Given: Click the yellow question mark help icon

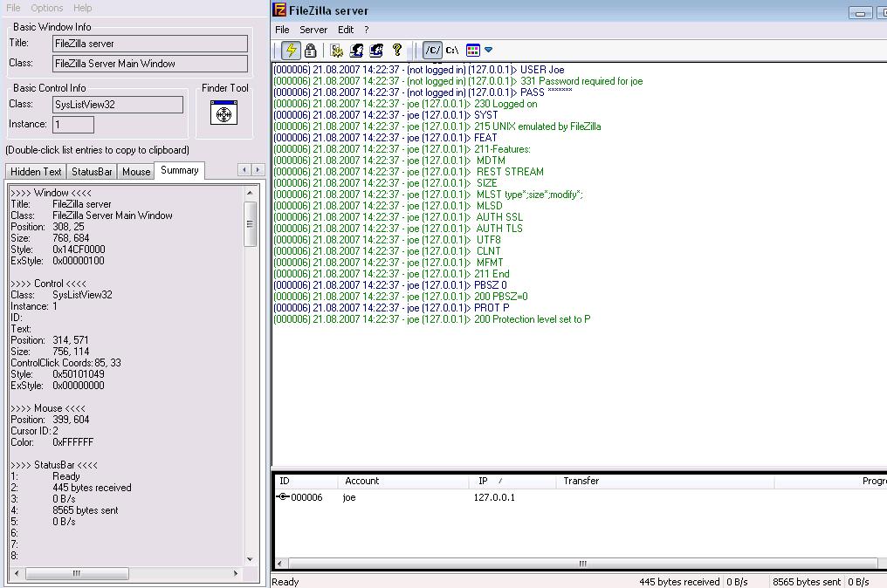Looking at the screenshot, I should (397, 51).
